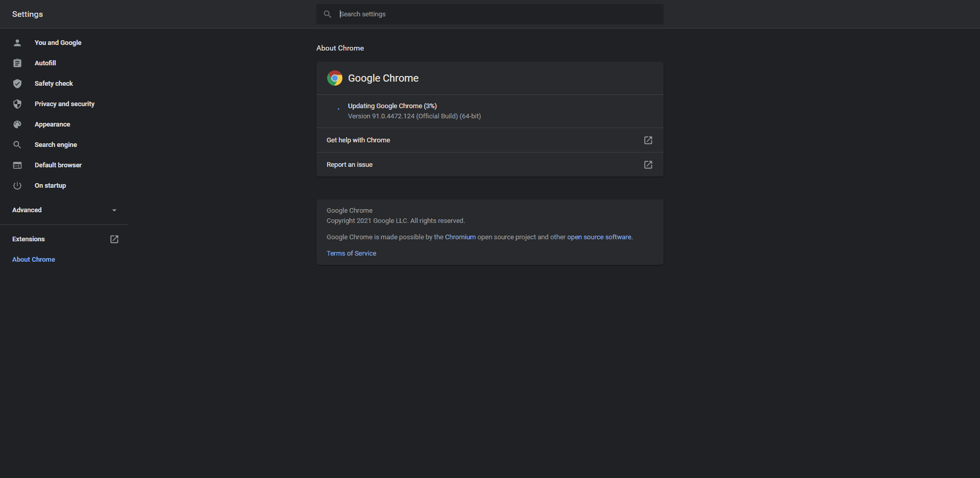Screen dimensions: 980x478
Task: Click the open-in-new icon for Report an issue
Action: (648, 165)
